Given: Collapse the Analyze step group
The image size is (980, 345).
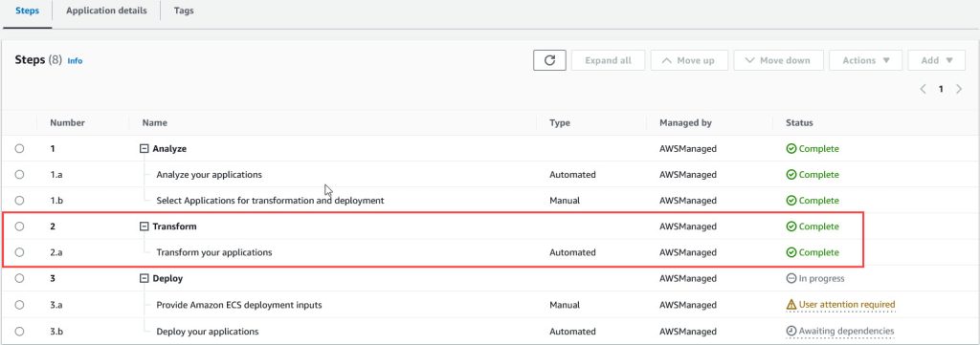Looking at the screenshot, I should [x=145, y=149].
